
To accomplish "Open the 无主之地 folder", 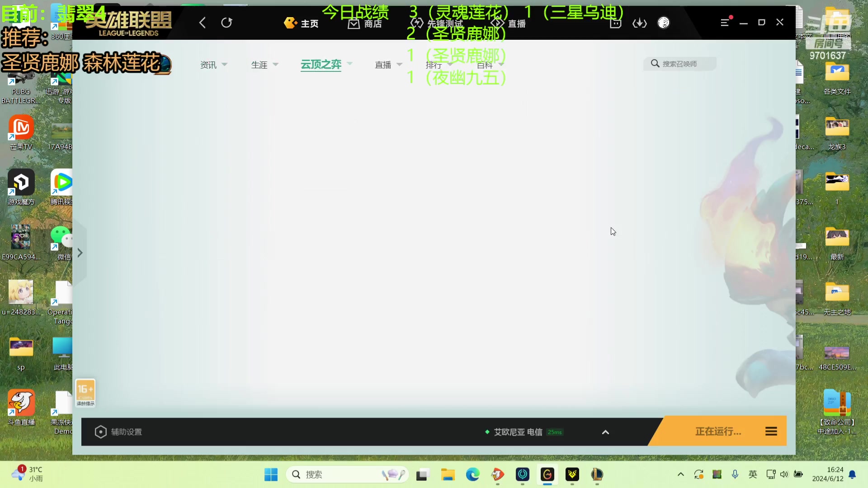I will click(837, 298).
